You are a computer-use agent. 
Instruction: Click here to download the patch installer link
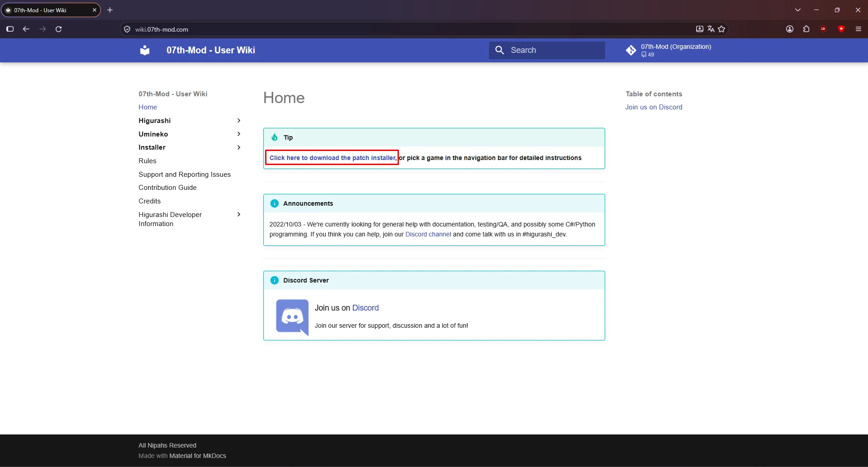[332, 158]
